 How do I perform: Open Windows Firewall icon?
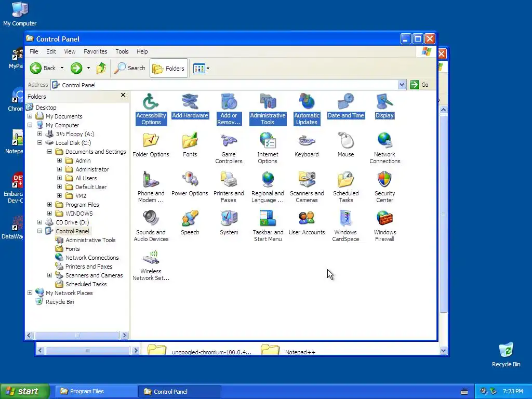point(384,226)
